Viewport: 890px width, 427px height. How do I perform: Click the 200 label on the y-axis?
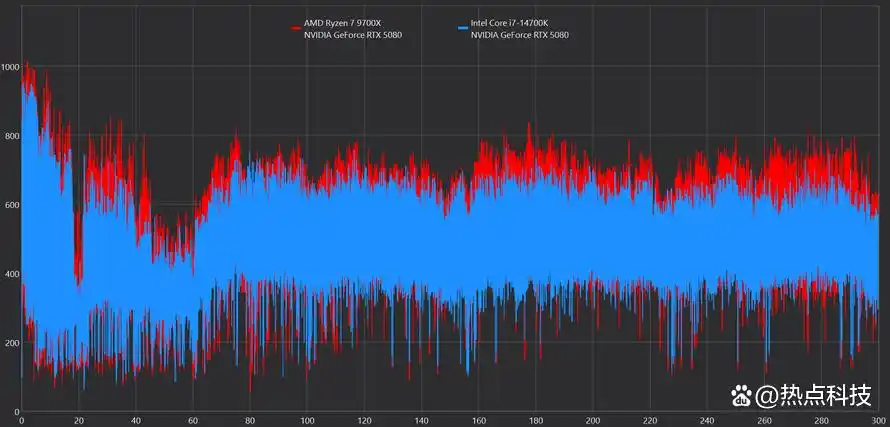[x=10, y=343]
